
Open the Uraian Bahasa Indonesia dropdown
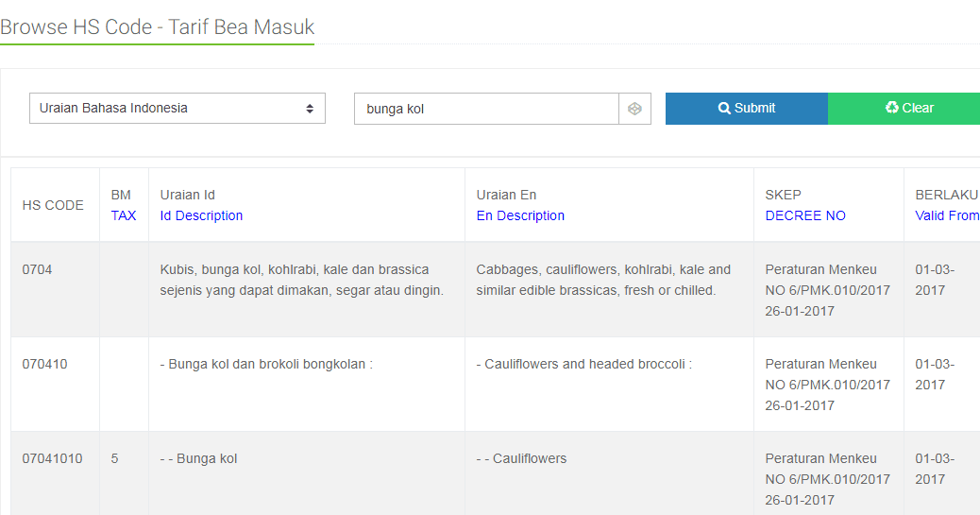tap(177, 109)
